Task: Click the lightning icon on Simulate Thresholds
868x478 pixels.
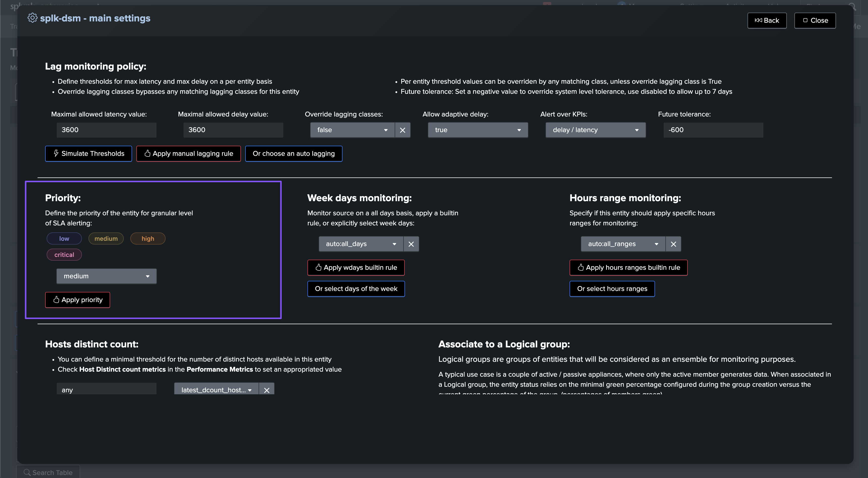Action: click(x=56, y=153)
